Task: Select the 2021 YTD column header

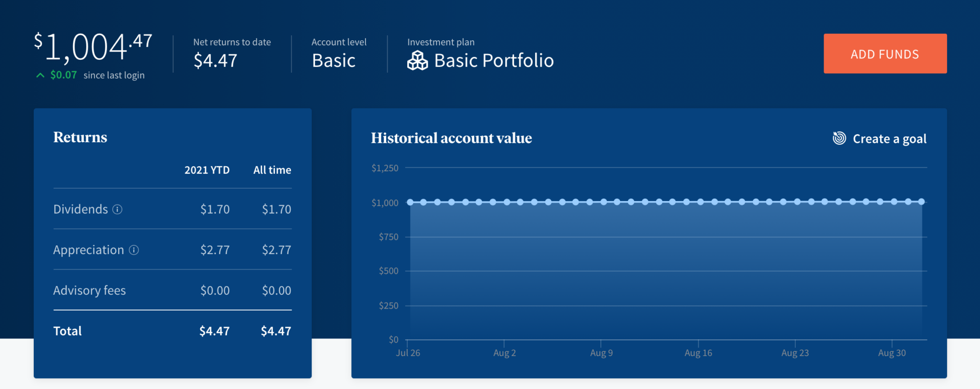Action: tap(207, 170)
